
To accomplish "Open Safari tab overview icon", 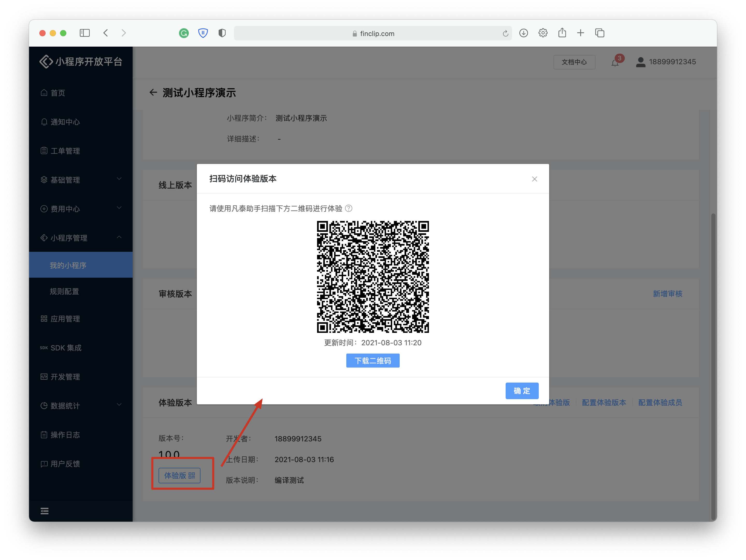I will tap(600, 33).
